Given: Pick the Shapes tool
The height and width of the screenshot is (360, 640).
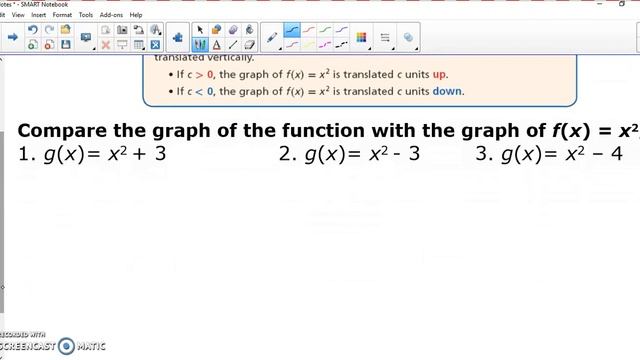Looking at the screenshot, I should coord(216,30).
